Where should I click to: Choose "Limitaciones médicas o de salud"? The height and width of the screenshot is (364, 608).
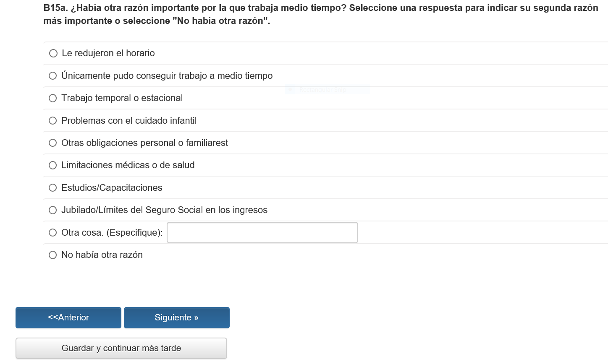tap(53, 165)
